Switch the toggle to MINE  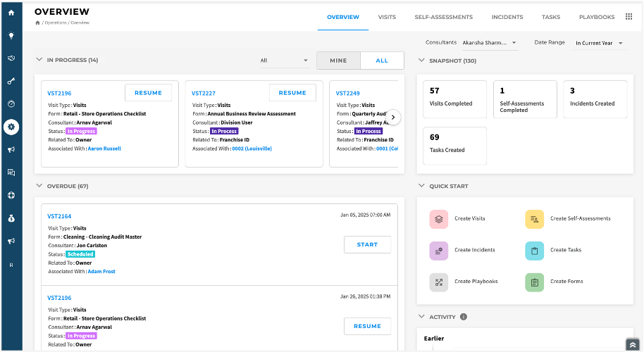coord(338,61)
